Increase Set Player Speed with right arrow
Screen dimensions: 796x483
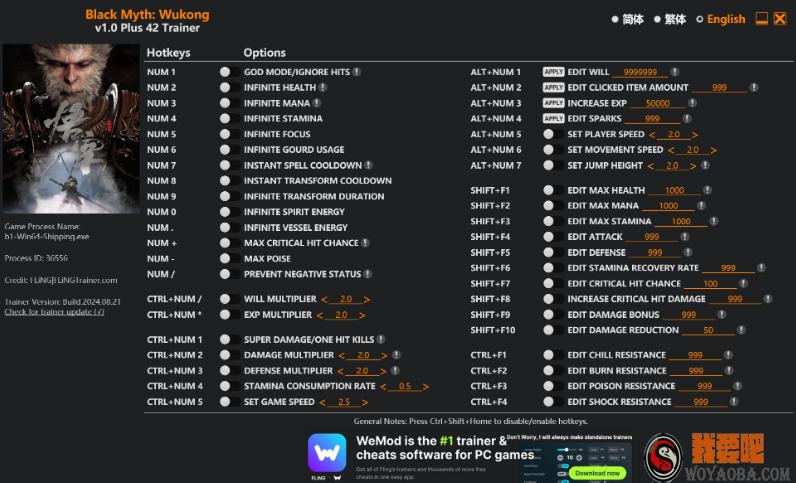(x=694, y=134)
